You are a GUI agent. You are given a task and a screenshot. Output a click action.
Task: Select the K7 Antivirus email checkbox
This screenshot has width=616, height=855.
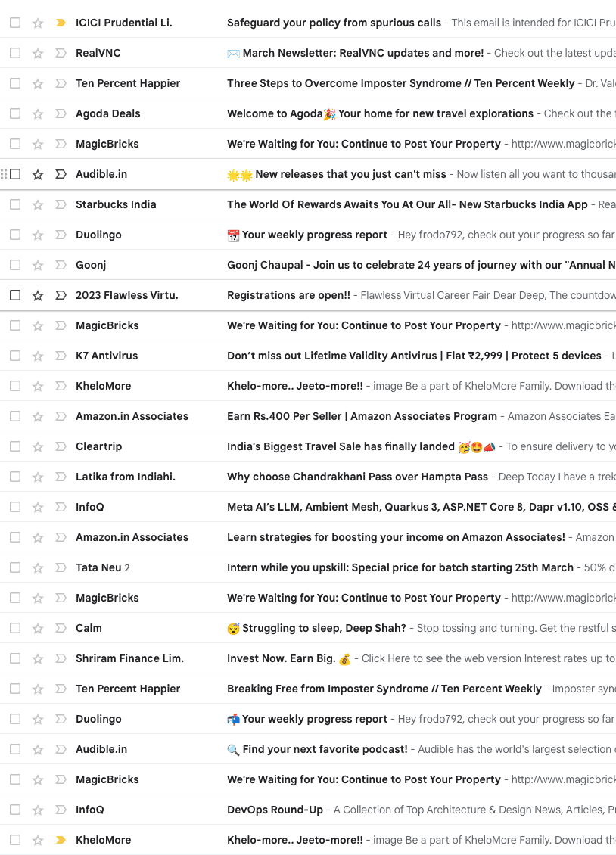pos(15,356)
